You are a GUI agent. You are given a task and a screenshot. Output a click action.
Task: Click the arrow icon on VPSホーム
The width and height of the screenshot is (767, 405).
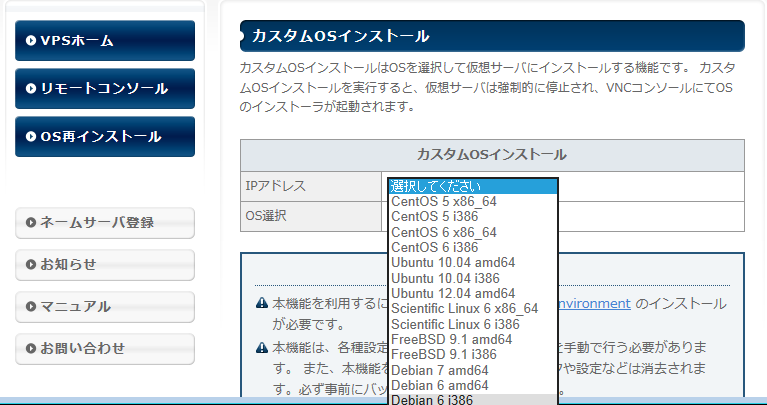pos(31,41)
